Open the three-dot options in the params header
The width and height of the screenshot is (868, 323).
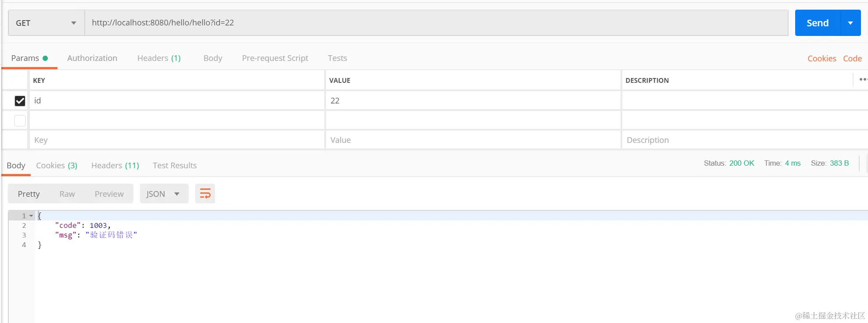[x=863, y=80]
